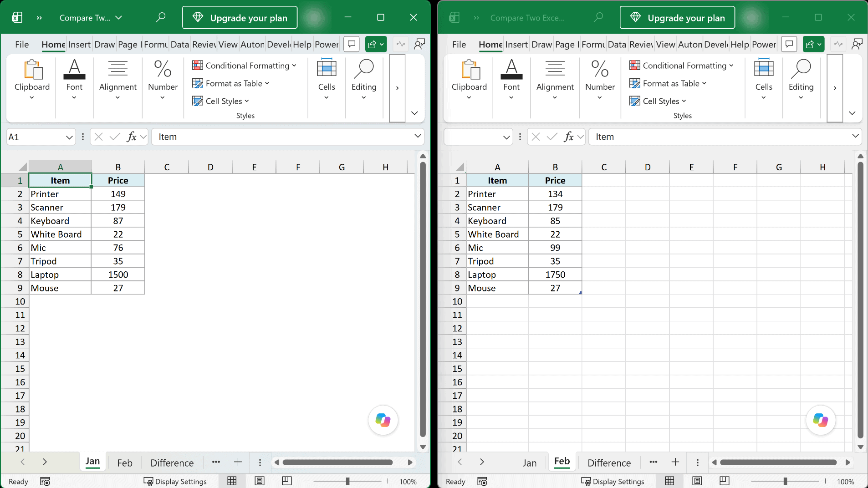
Task: Click Upgrade your plan in right window
Action: click(677, 18)
